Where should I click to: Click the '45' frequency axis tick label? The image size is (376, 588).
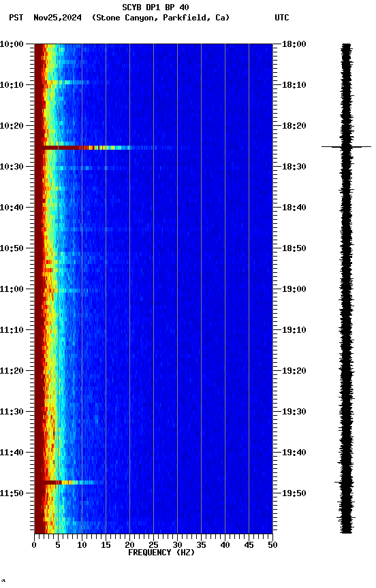249,545
